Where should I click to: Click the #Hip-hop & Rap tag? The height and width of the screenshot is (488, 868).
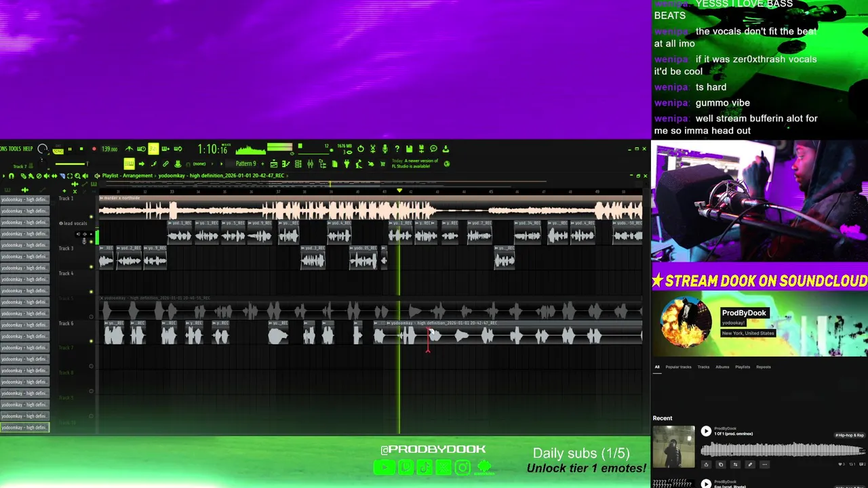point(850,435)
